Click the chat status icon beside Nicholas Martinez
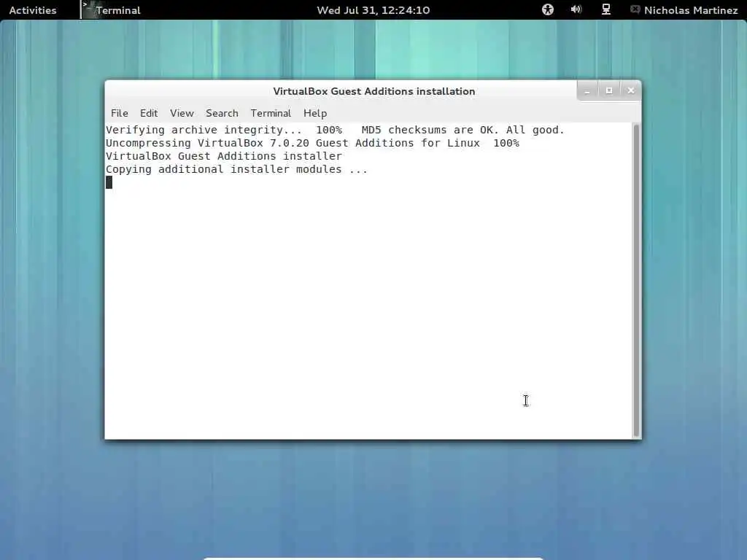The width and height of the screenshot is (747, 560). pyautogui.click(x=635, y=9)
